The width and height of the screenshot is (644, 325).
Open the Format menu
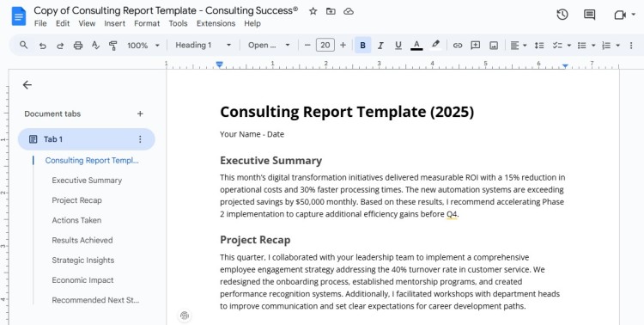(x=147, y=23)
